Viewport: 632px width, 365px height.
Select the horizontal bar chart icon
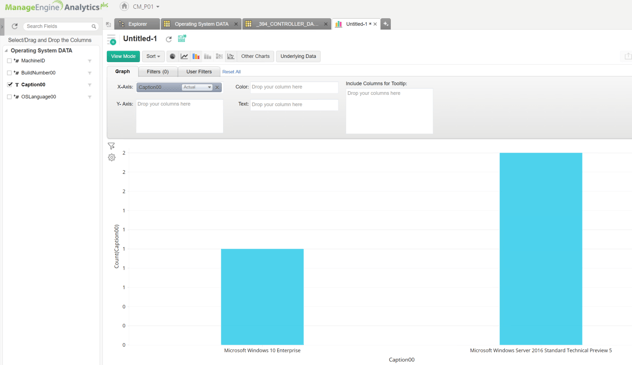pyautogui.click(x=219, y=56)
